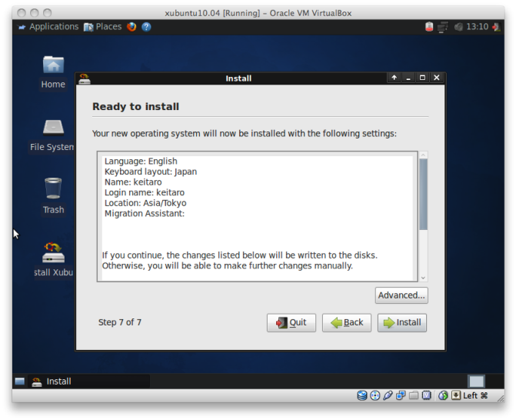
Task: Click VirtualBox keyboard capture arrow icon
Action: tap(456, 395)
